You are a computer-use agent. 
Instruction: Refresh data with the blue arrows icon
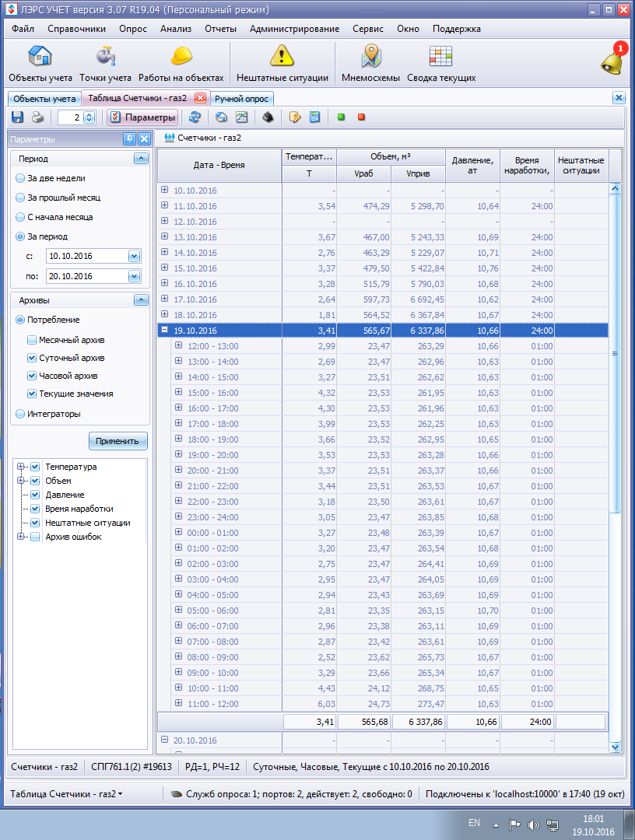(195, 117)
